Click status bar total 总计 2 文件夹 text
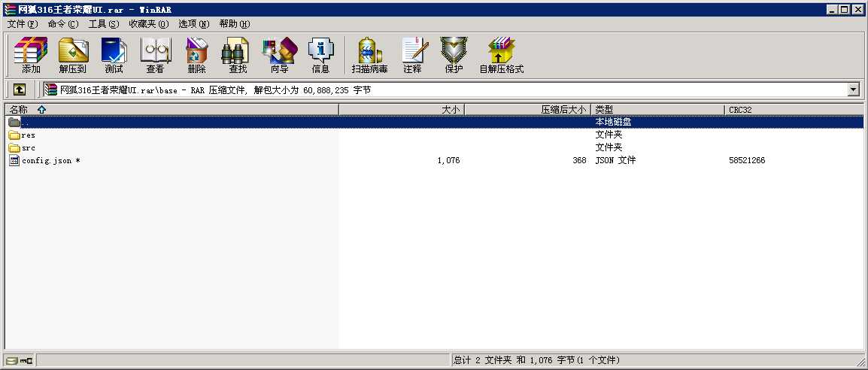Image resolution: width=868 pixels, height=370 pixels. 536,360
